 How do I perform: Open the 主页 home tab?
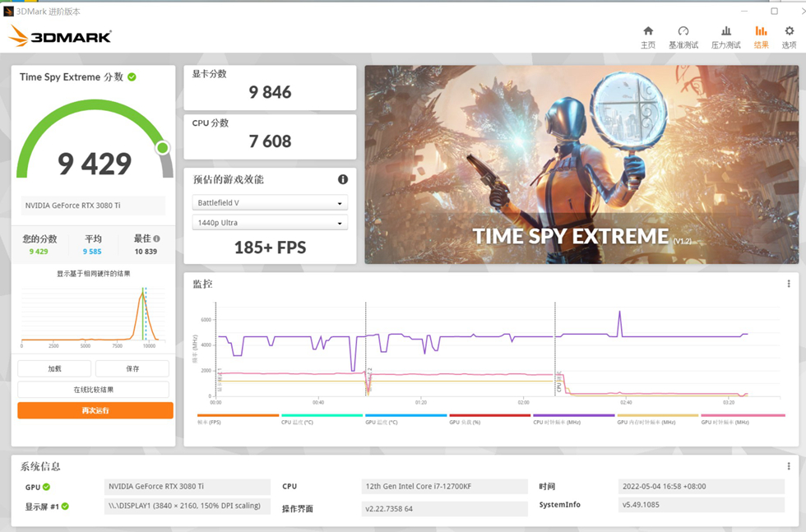pos(648,37)
